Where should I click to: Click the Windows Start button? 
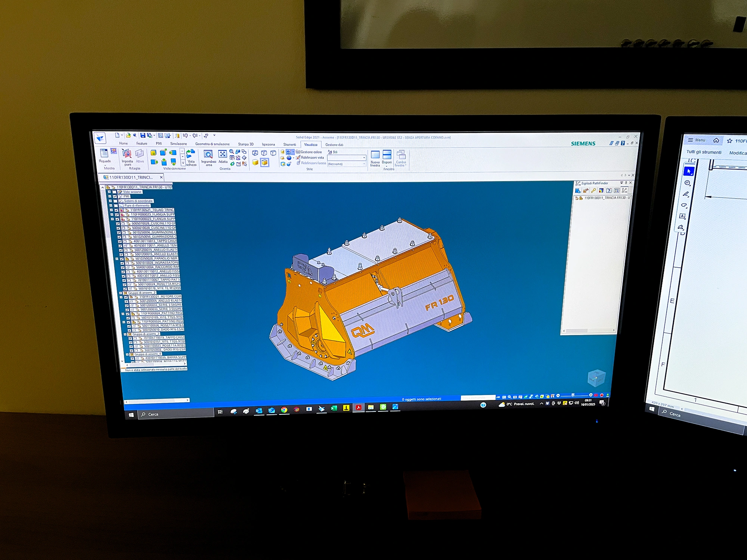(x=131, y=414)
